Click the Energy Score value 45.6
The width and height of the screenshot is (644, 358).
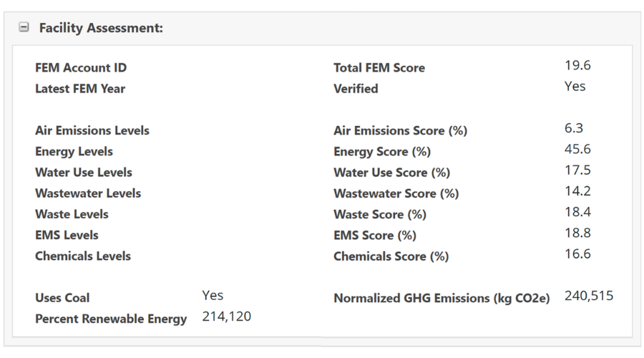coord(577,149)
